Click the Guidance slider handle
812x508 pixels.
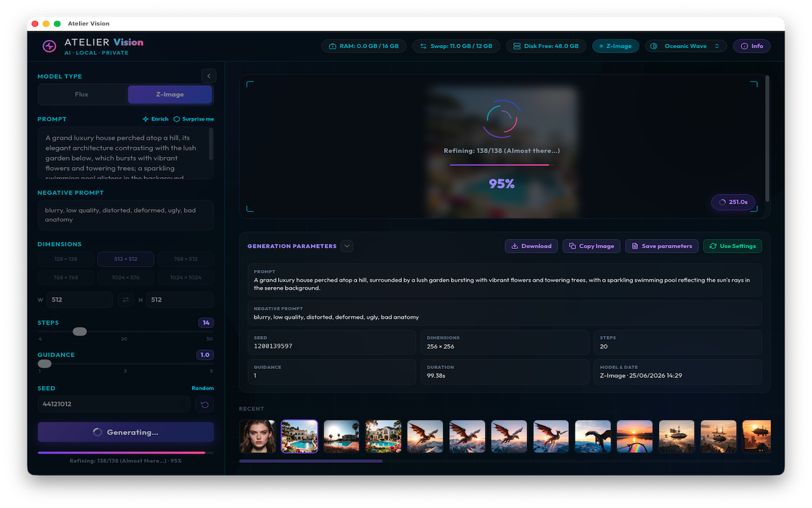click(44, 364)
